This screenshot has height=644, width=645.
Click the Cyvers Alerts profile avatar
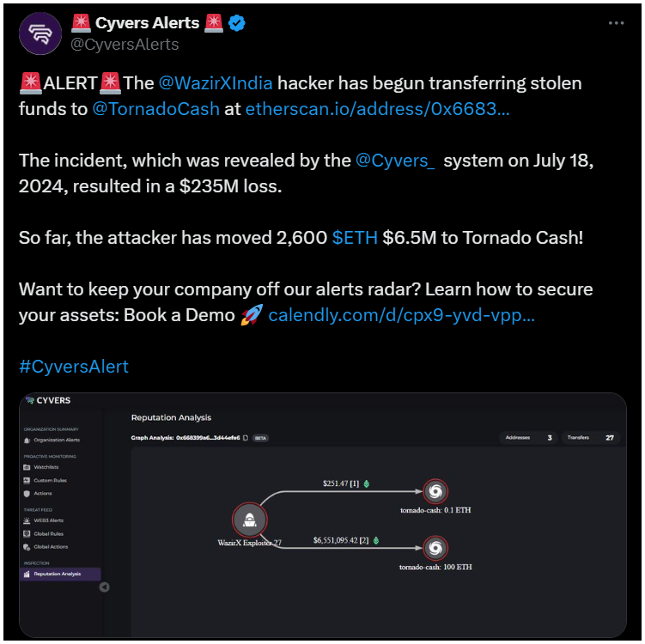[40, 33]
